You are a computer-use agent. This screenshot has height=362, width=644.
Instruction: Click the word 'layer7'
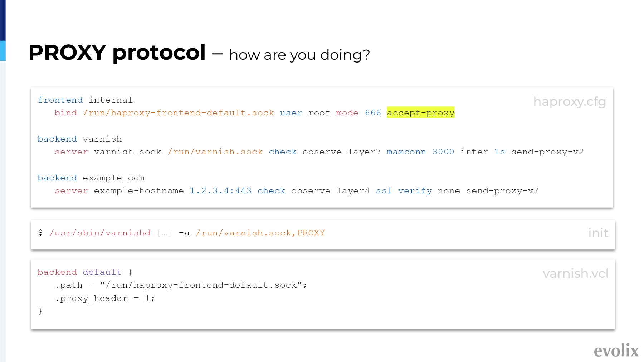(x=364, y=152)
